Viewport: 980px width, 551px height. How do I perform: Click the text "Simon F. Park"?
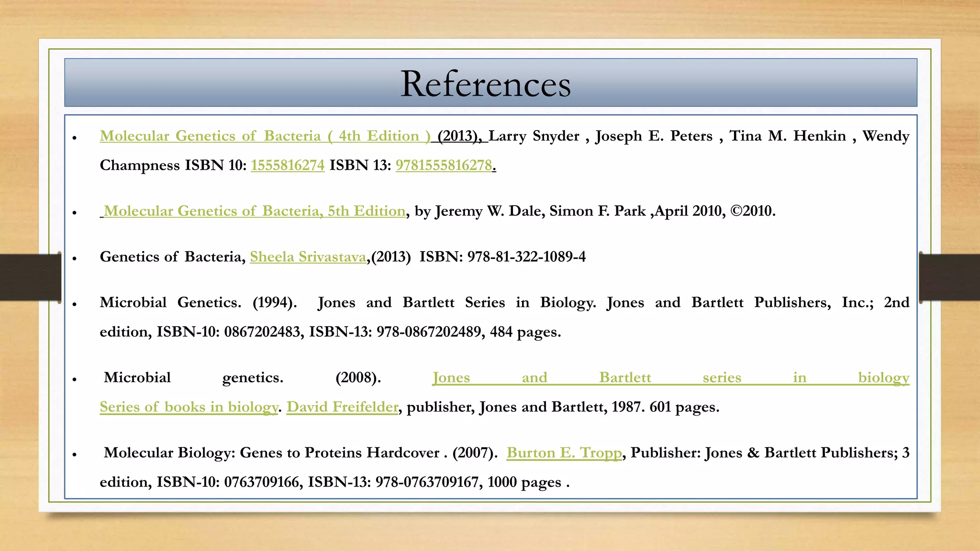point(598,211)
